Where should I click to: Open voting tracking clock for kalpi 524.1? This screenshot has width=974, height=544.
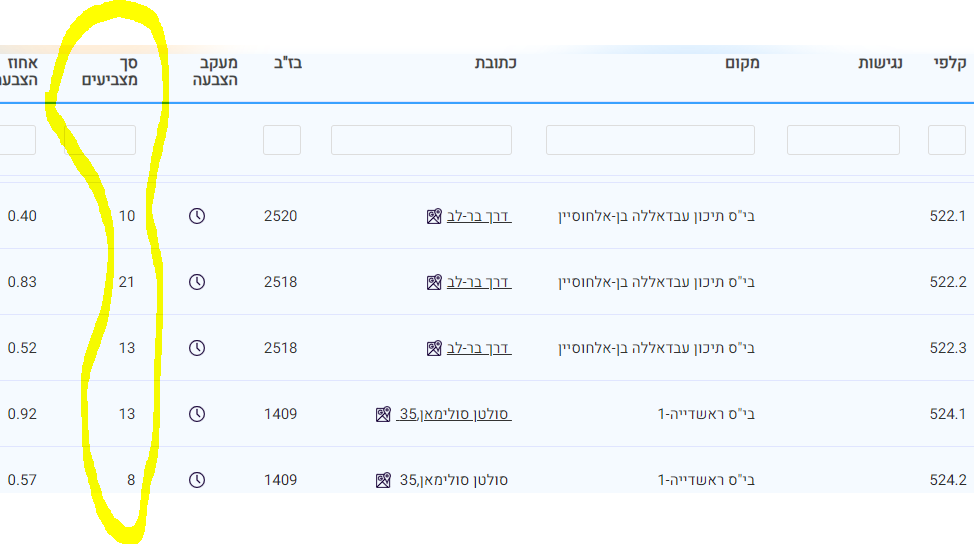pos(197,414)
